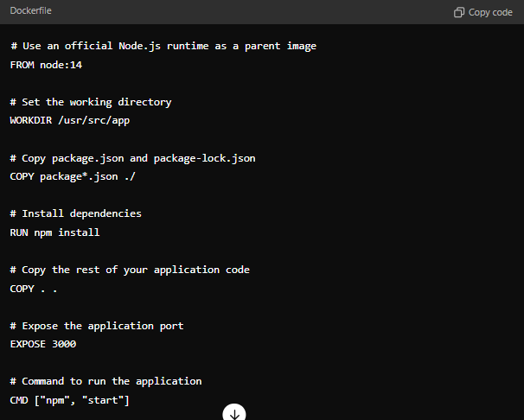Click the line 'CMD ["npm", "start"]'

coord(69,400)
